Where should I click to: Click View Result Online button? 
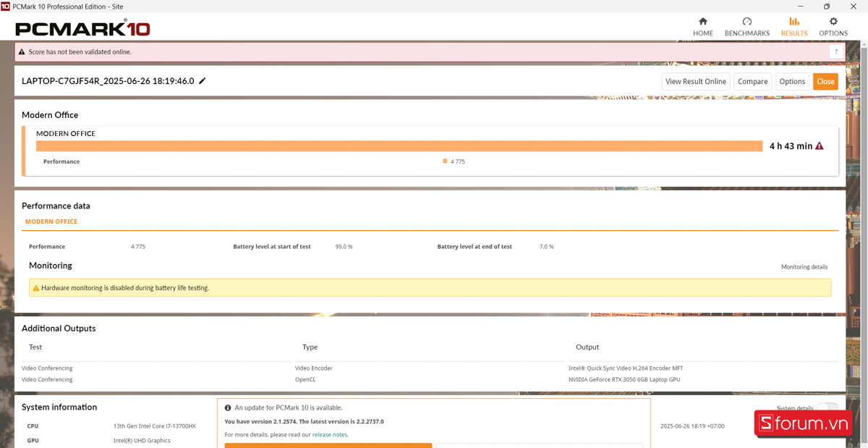695,82
